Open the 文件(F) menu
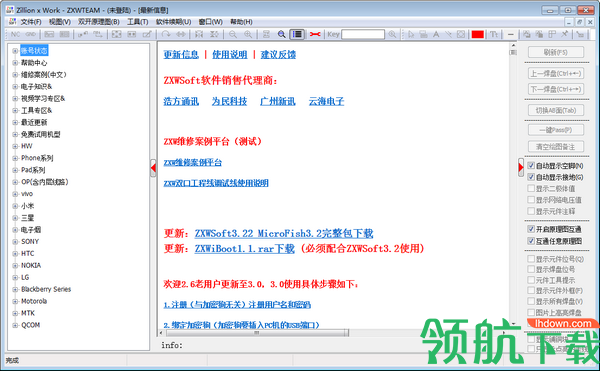This screenshot has width=600, height=371. 31,22
